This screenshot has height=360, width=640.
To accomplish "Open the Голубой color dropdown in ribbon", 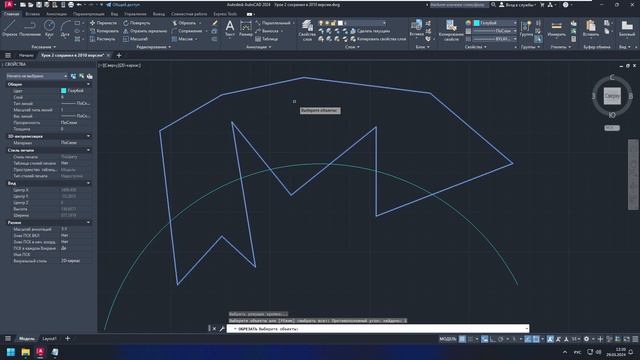I will click(495, 23).
